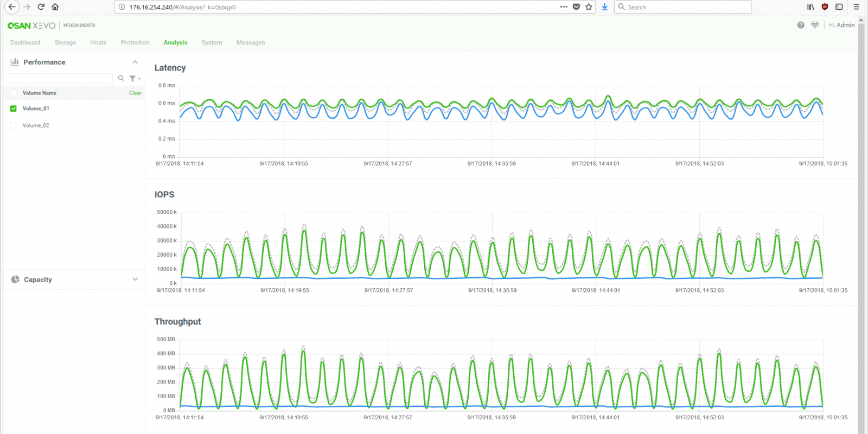868x434 pixels.
Task: Go to the Protection tab
Action: [135, 42]
